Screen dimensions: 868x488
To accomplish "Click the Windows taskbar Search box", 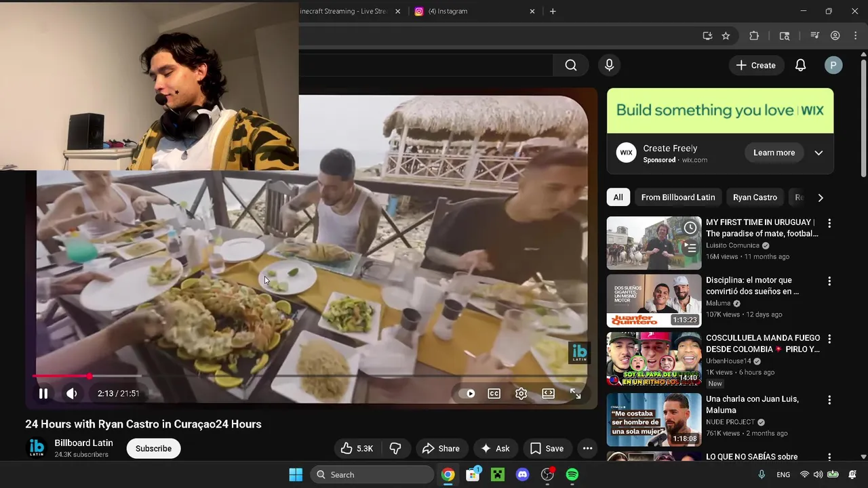I will pyautogui.click(x=372, y=474).
